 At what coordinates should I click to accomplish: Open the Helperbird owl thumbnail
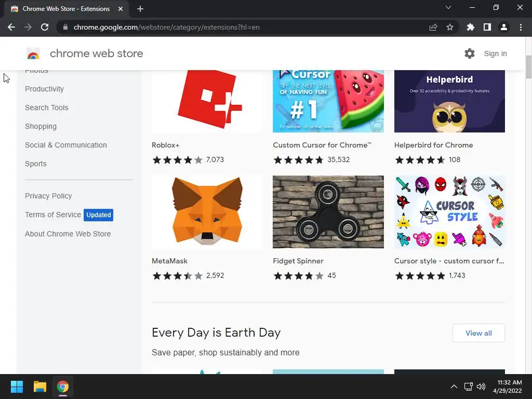(449, 101)
